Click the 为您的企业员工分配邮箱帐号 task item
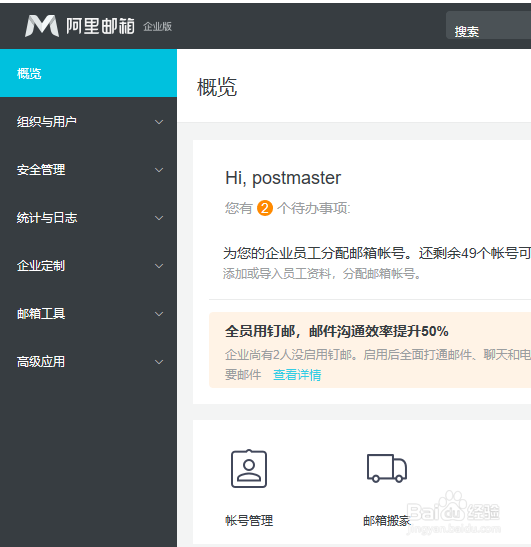The image size is (531, 547). [377, 253]
